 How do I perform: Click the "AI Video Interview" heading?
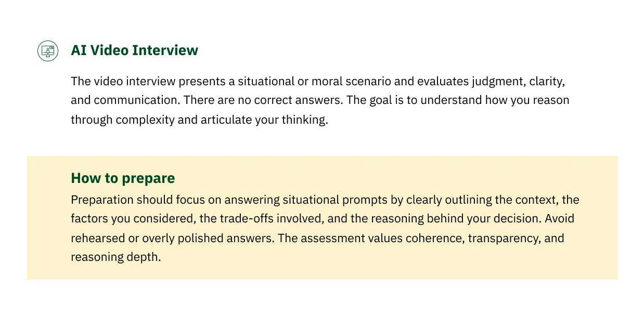[x=134, y=50]
